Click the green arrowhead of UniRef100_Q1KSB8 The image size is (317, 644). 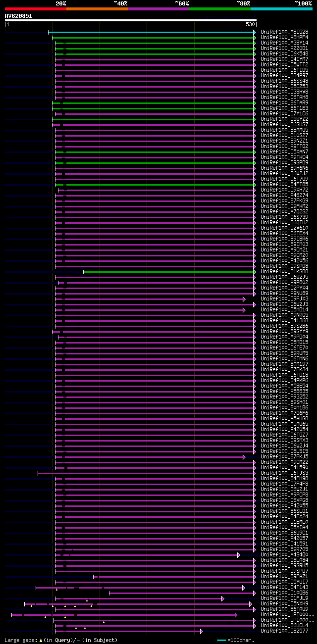coord(255,271)
